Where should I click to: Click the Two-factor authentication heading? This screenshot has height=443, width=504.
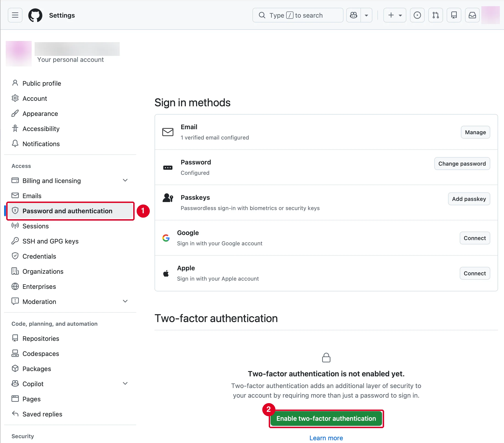tap(216, 318)
